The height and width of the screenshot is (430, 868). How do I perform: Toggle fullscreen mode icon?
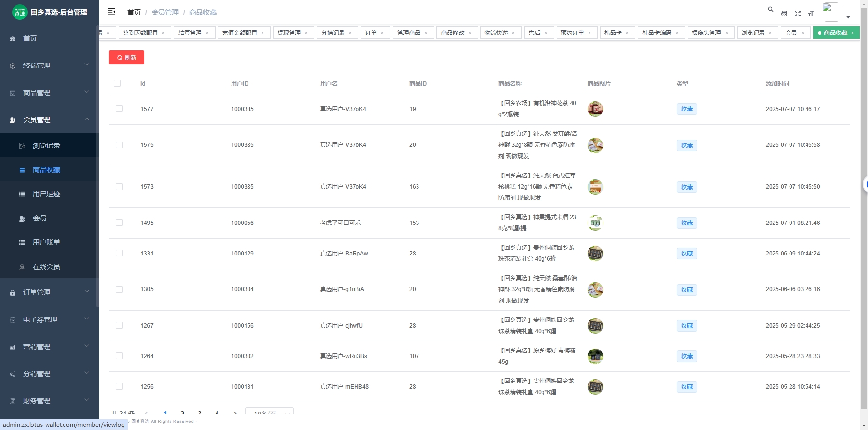(798, 14)
